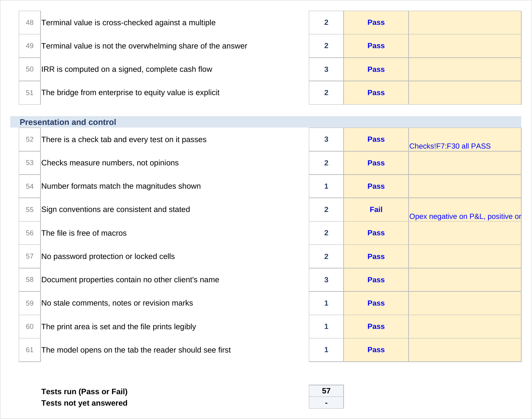Click the Tests run count 57 cell
This screenshot has height=419, width=532.
tap(326, 391)
